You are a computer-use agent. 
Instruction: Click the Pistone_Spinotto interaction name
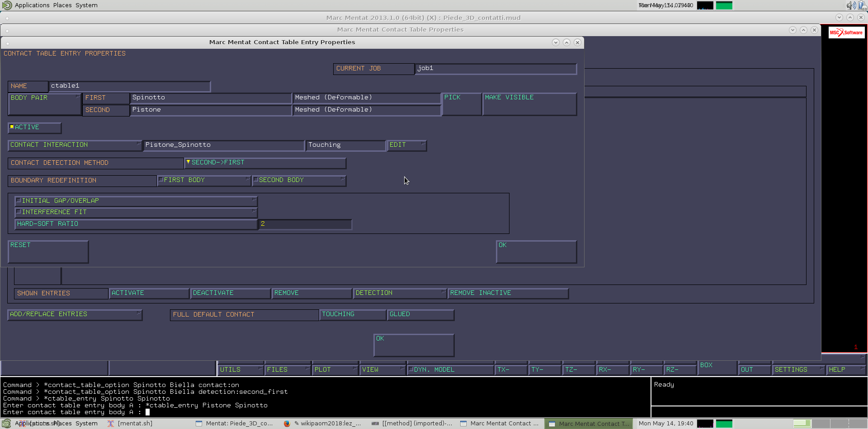(x=224, y=145)
